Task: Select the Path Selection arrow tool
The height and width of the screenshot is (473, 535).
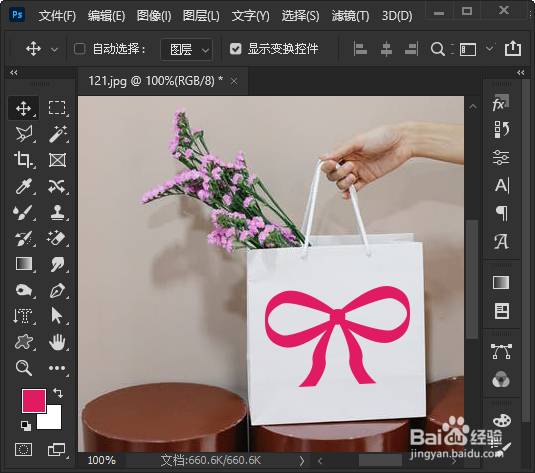Action: (x=57, y=316)
